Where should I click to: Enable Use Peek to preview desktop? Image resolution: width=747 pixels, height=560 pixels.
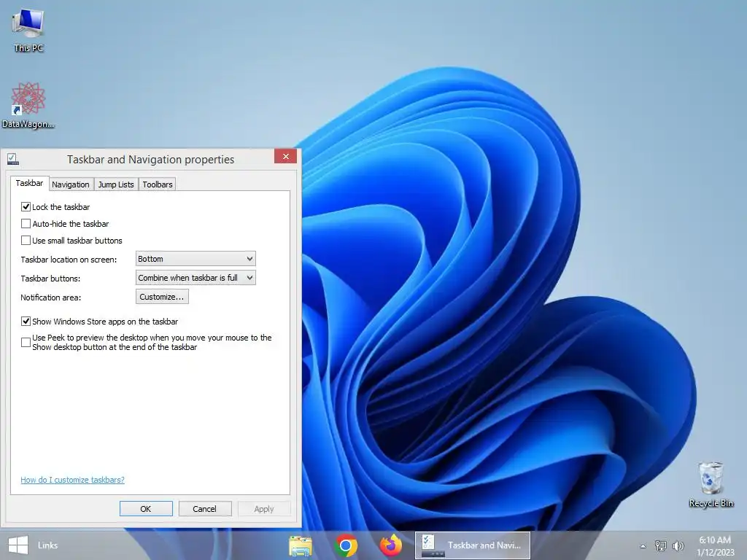(x=26, y=342)
